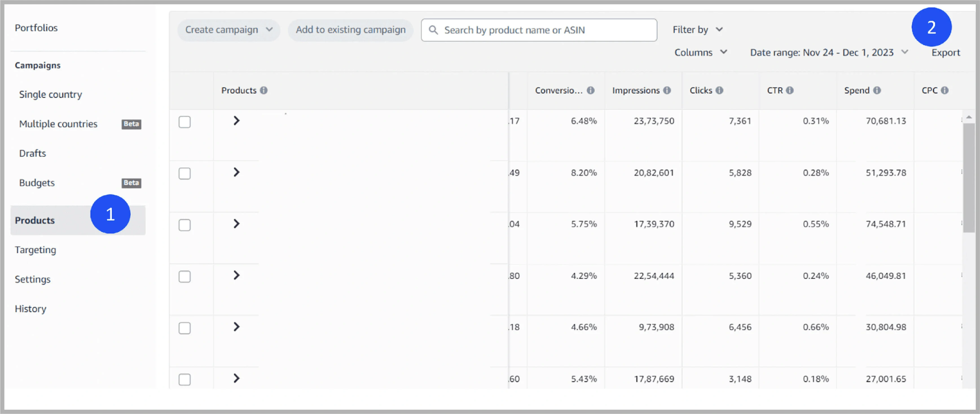Click the search magnifier icon
The height and width of the screenshot is (414, 980).
pos(433,30)
